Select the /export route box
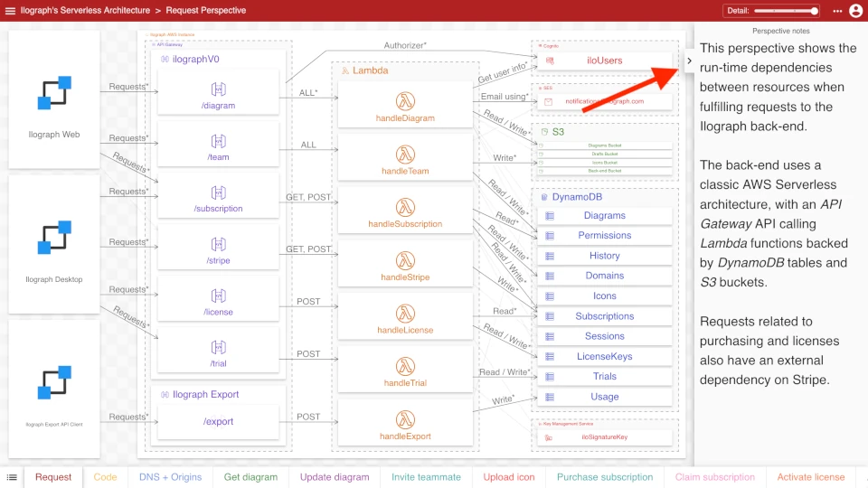This screenshot has height=488, width=868. 218,422
